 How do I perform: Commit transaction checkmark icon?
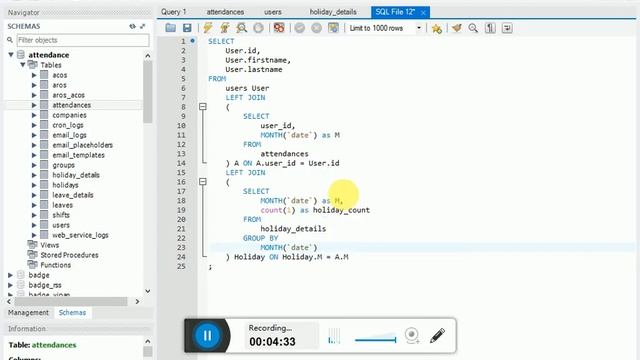pyautogui.click(x=300, y=28)
